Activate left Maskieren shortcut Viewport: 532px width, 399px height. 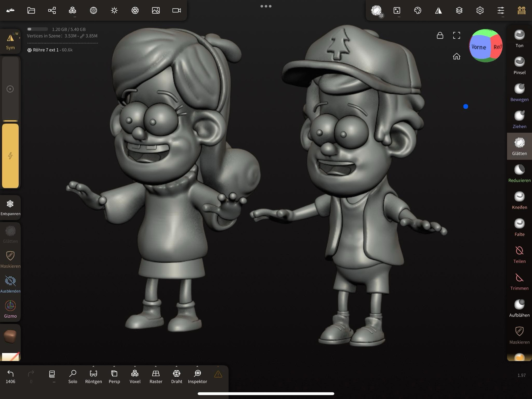pyautogui.click(x=10, y=259)
